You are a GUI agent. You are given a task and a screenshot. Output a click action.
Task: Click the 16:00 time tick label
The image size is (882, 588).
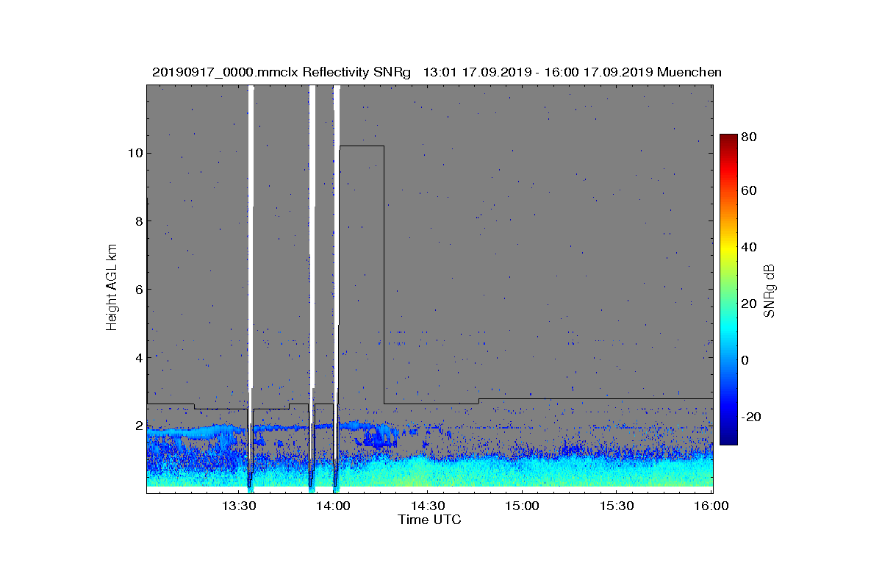711,506
